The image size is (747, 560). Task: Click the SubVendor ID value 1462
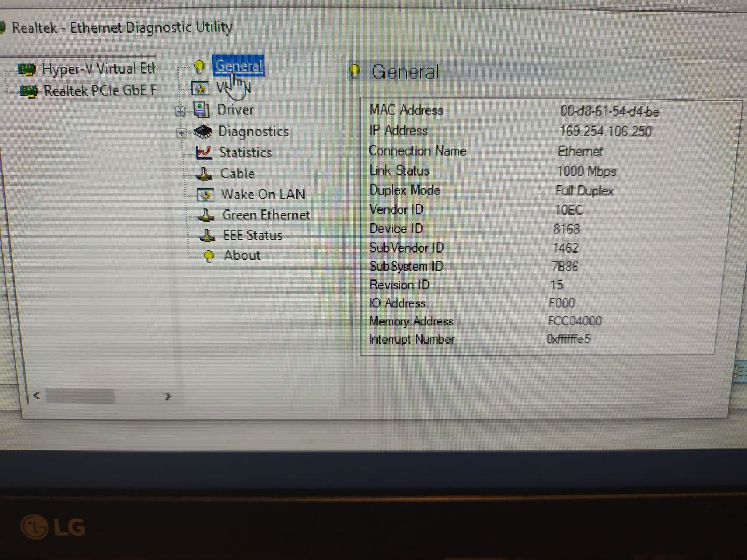tap(566, 248)
